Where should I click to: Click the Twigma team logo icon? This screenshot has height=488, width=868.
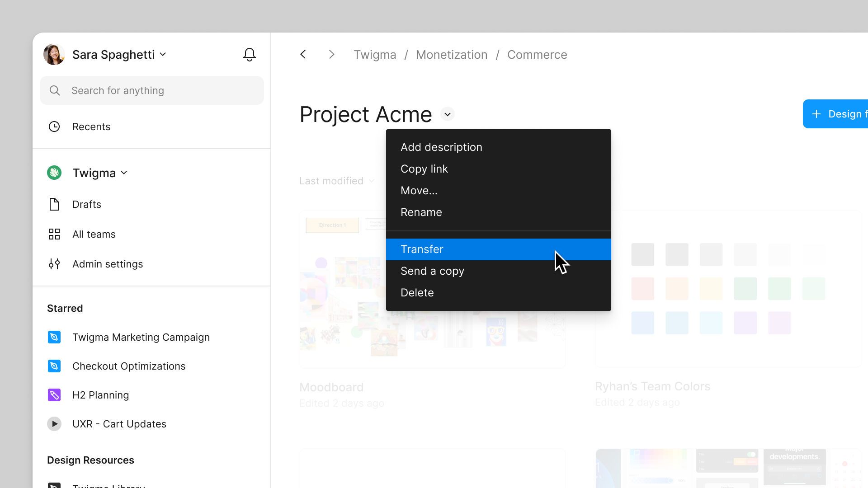click(54, 173)
